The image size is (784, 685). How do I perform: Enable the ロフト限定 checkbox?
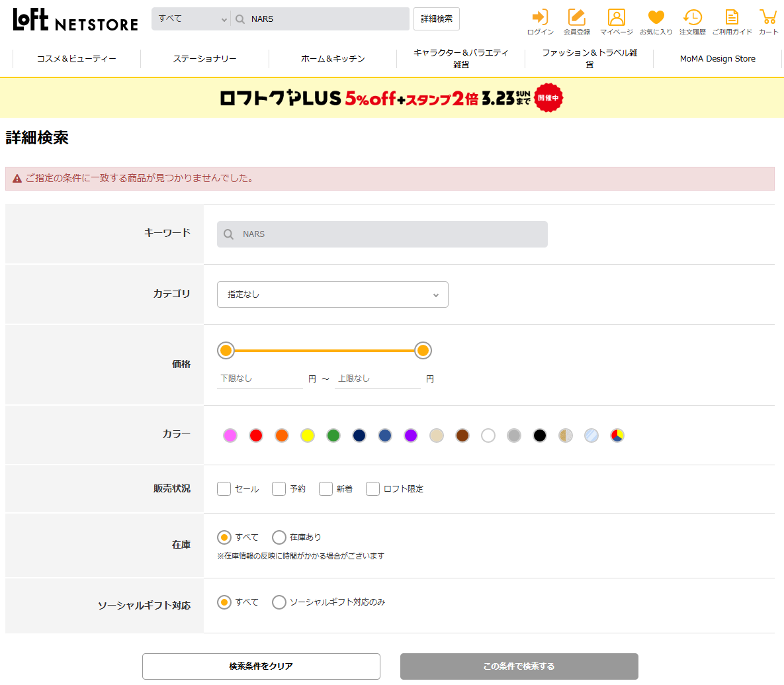coord(372,488)
